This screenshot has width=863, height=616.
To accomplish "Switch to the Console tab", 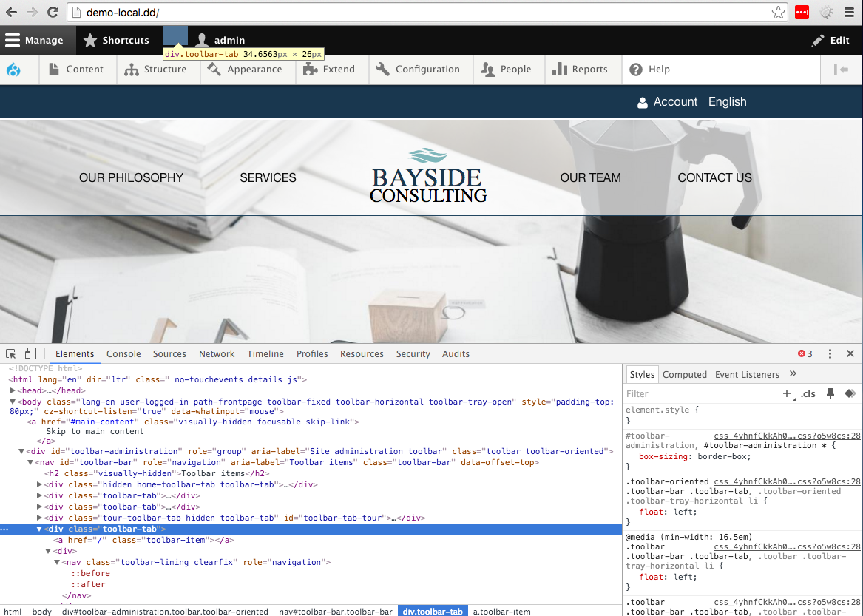I will [x=123, y=353].
